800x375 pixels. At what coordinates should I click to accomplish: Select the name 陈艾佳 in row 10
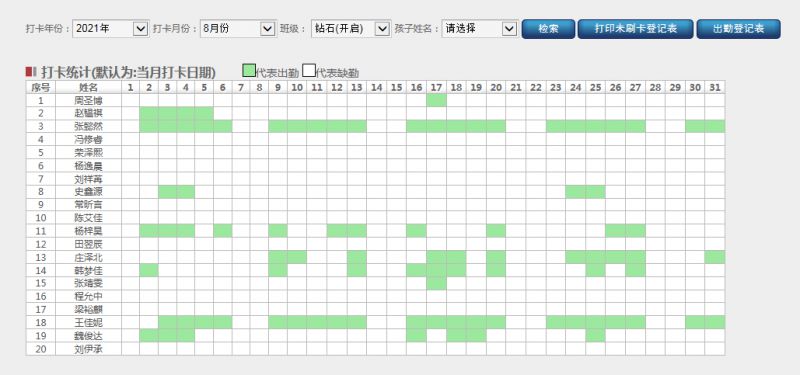[x=88, y=218]
